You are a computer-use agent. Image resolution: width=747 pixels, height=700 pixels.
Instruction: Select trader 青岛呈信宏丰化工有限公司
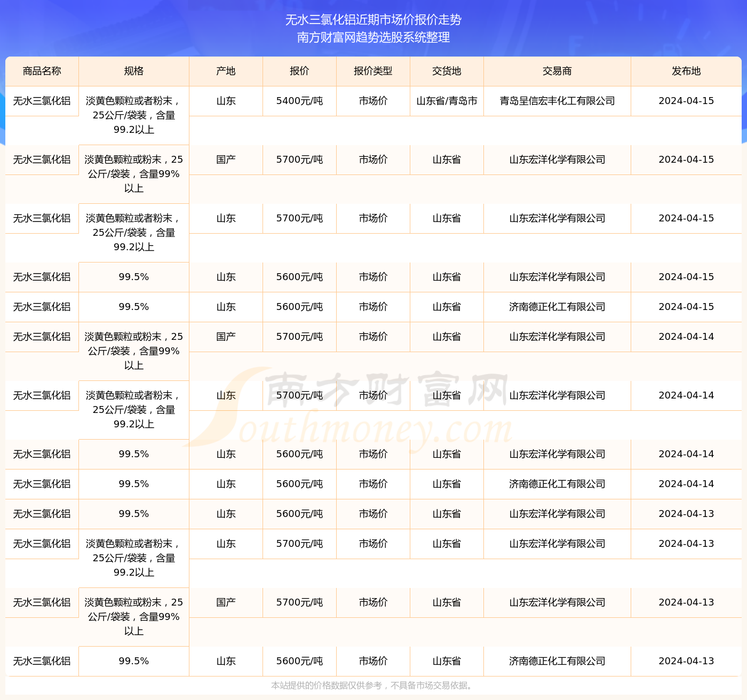(557, 101)
